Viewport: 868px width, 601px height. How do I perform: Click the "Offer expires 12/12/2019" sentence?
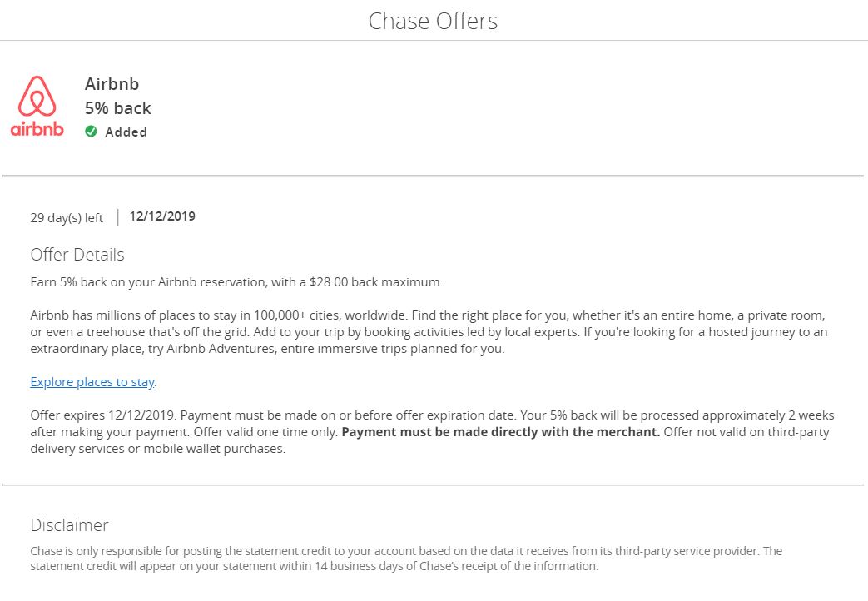(x=104, y=415)
